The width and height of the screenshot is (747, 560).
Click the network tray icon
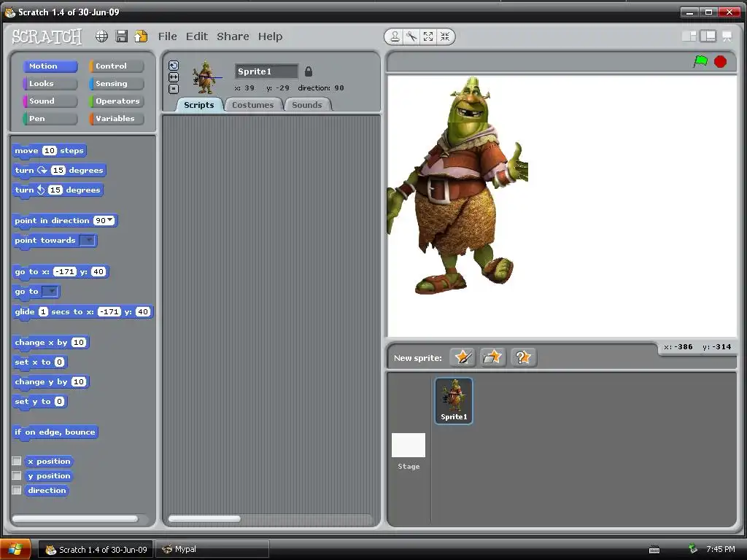tap(693, 549)
